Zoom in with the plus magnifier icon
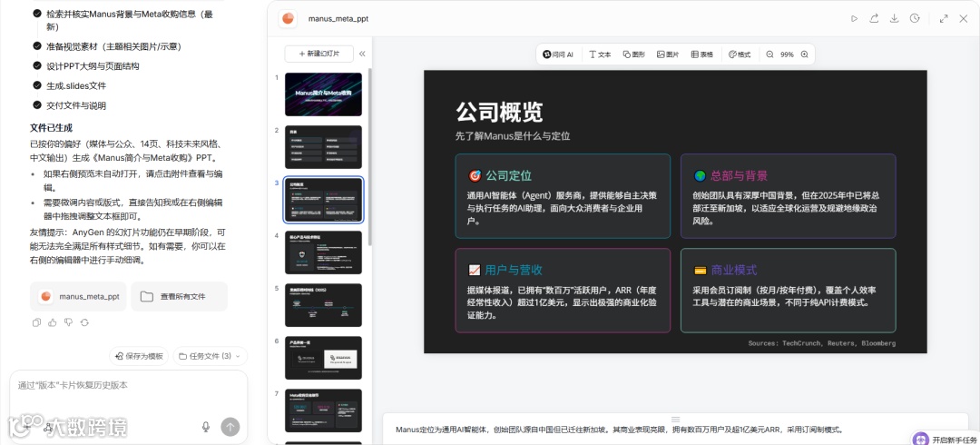 [804, 54]
